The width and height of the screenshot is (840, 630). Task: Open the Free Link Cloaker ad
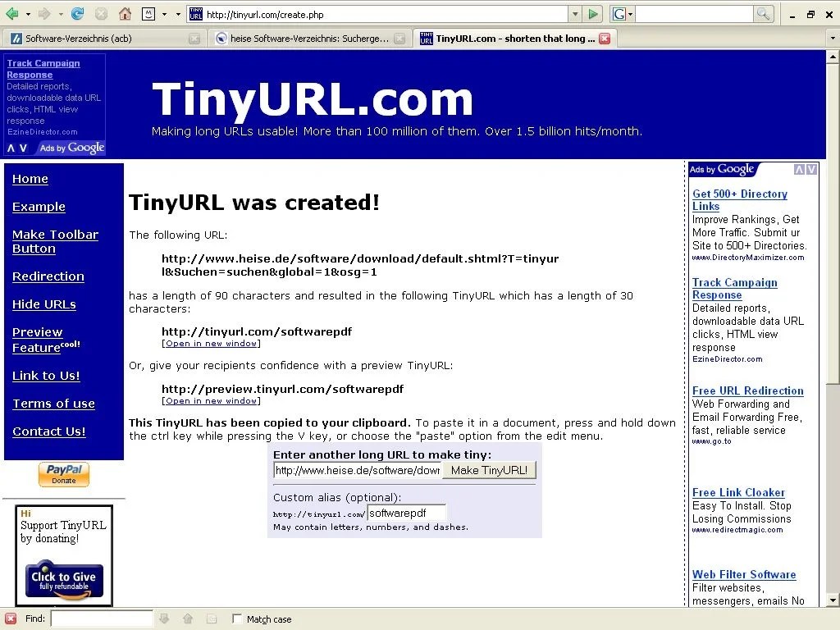coord(738,492)
